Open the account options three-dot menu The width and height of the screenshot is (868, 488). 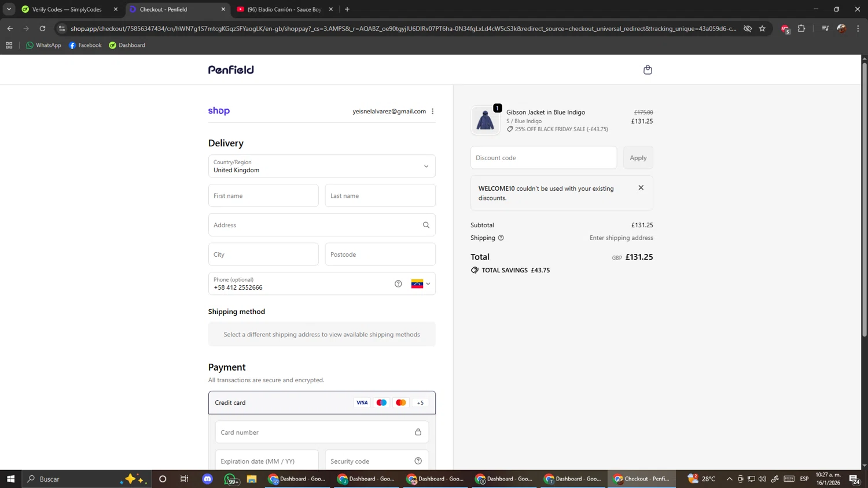432,112
